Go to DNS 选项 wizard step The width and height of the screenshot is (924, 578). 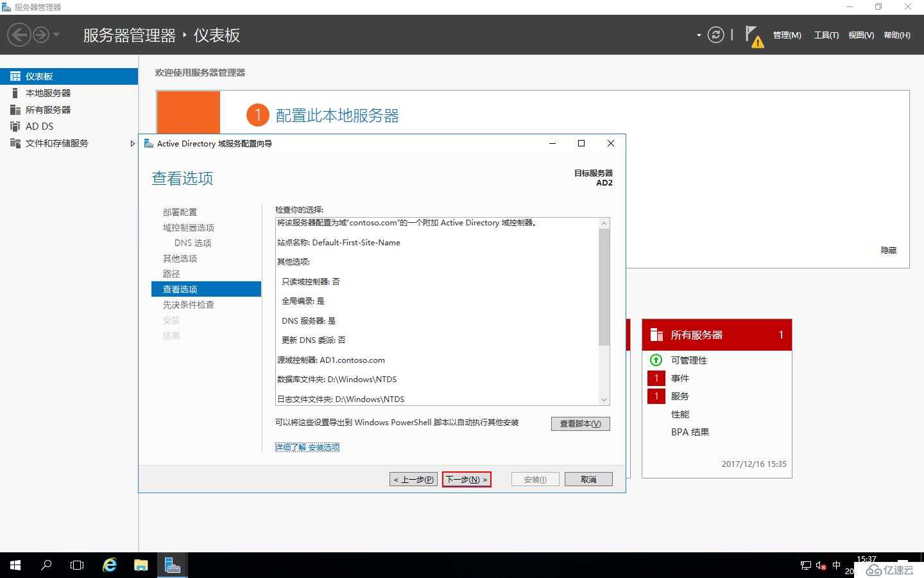193,243
